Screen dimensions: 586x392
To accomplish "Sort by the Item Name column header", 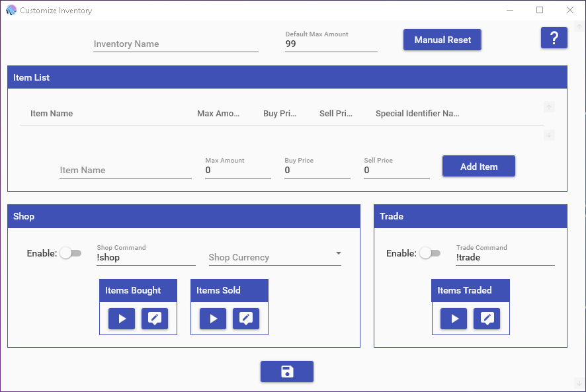I will point(52,114).
